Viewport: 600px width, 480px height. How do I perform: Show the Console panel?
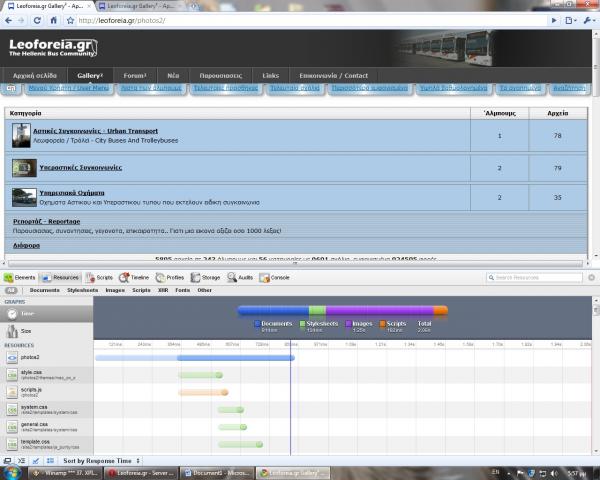[x=276, y=277]
